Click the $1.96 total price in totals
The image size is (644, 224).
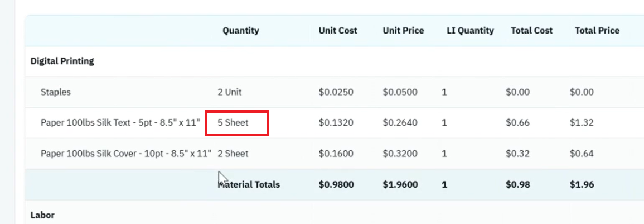[x=582, y=184]
